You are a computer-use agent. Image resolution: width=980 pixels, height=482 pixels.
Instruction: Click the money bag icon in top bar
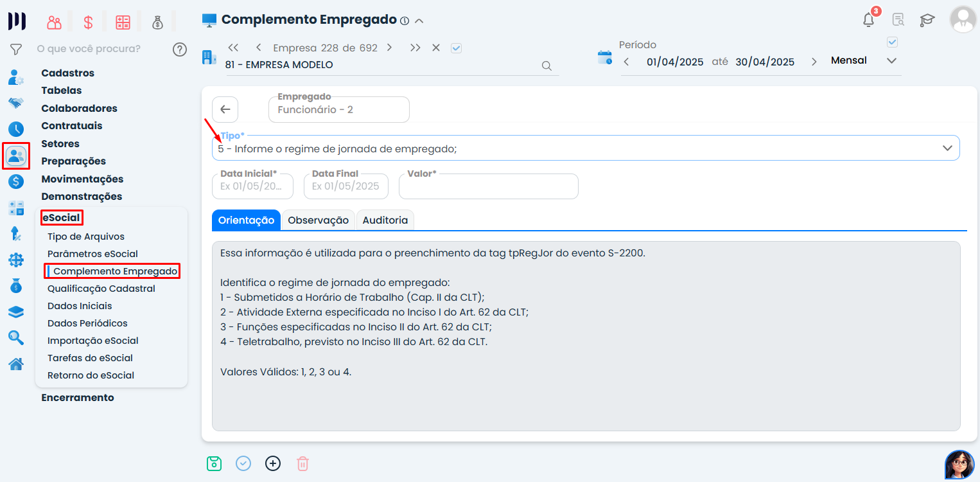157,22
